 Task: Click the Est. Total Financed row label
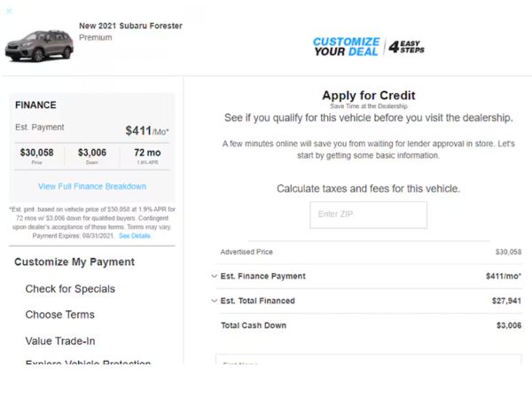click(257, 301)
